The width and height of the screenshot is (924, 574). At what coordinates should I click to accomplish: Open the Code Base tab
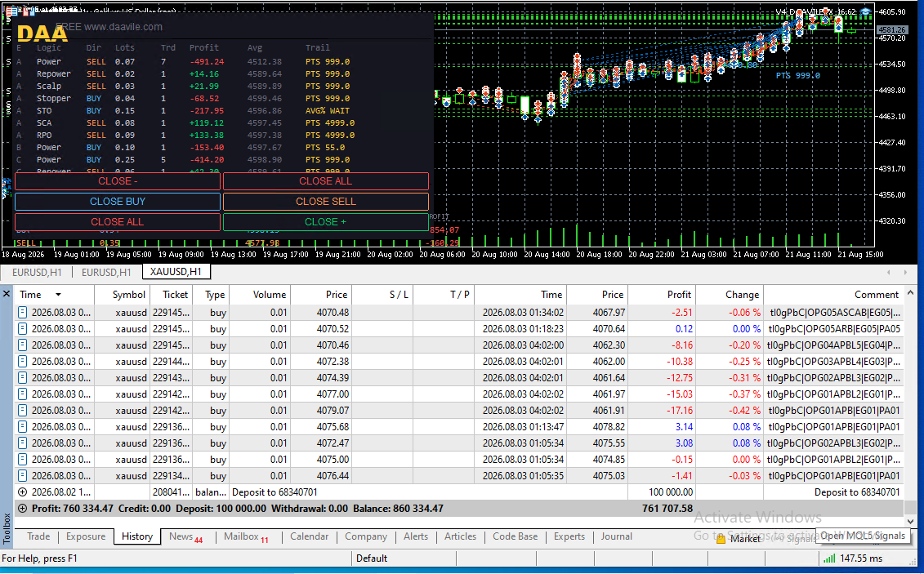pos(515,536)
